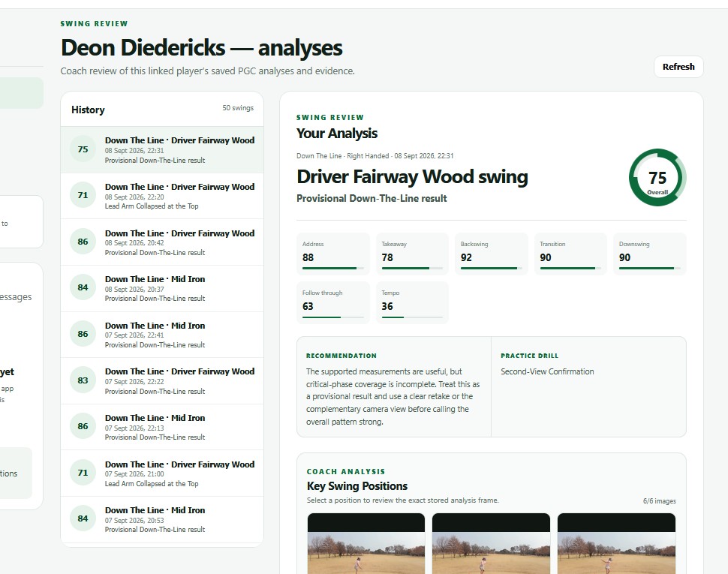Click the "50 swings" count in History

238,107
